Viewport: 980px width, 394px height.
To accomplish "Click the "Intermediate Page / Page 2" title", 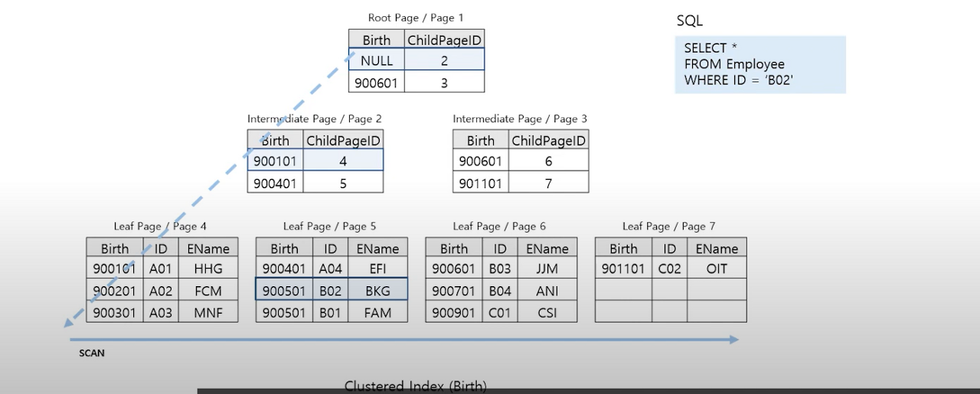I will pos(314,119).
